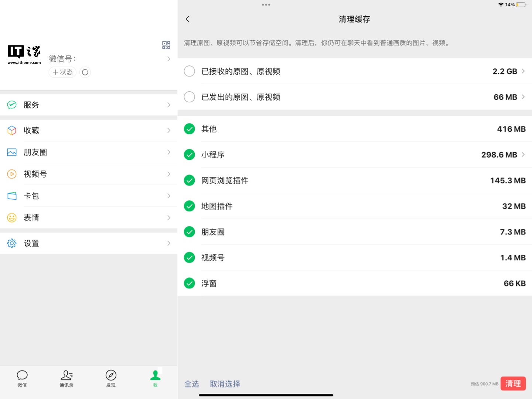This screenshot has height=399, width=532.
Task: Open the 收藏 row chevron
Action: (169, 131)
